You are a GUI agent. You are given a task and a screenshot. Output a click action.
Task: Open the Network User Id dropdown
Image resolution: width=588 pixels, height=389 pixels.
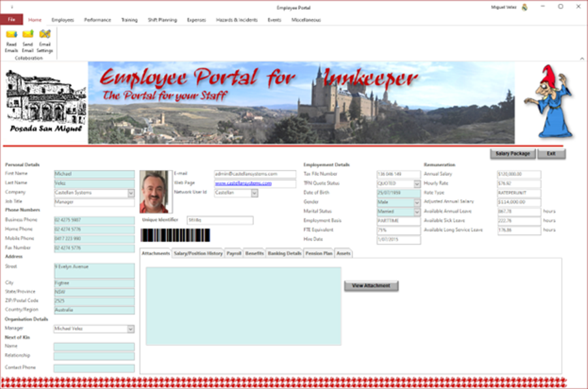254,193
